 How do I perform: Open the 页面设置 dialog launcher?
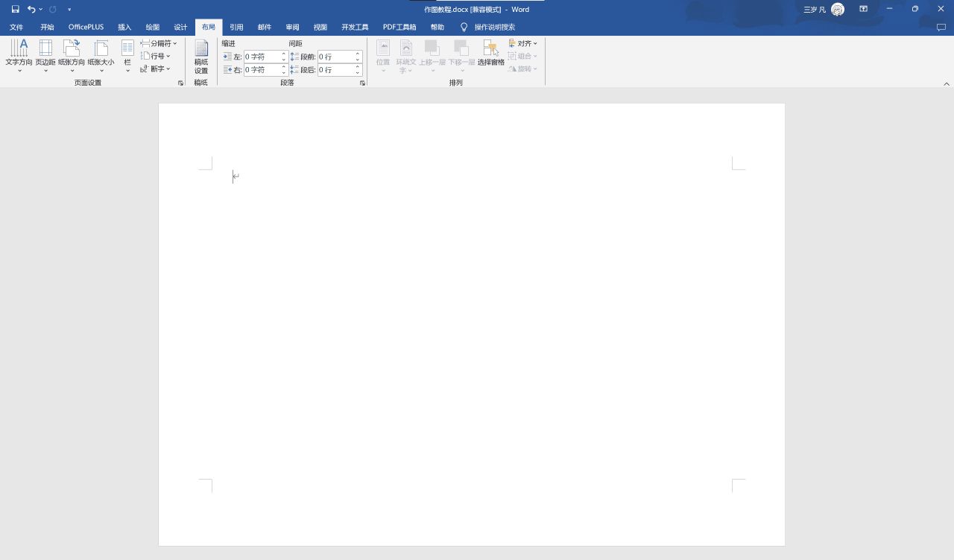coord(180,83)
